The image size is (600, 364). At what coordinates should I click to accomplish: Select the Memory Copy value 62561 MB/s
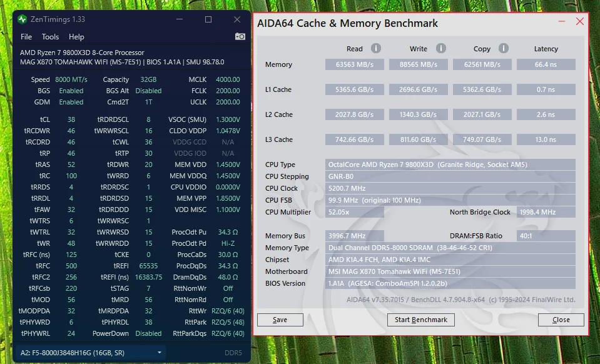[x=482, y=64]
